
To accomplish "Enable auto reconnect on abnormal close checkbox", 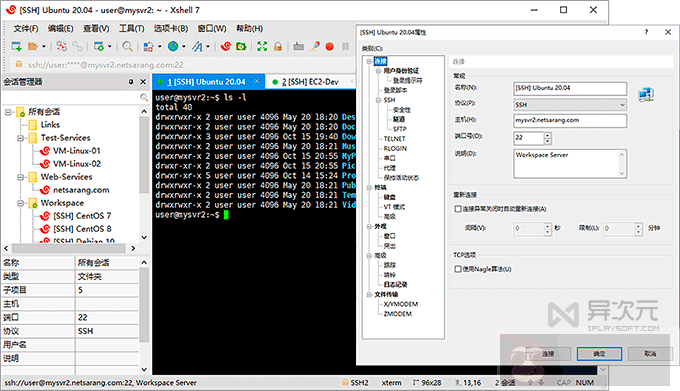I will (x=458, y=209).
